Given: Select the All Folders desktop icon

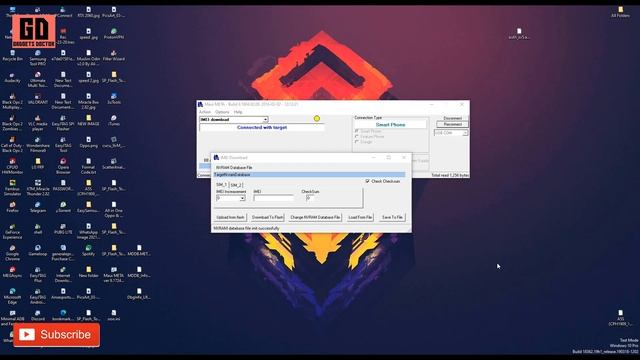Looking at the screenshot, I should [620, 12].
